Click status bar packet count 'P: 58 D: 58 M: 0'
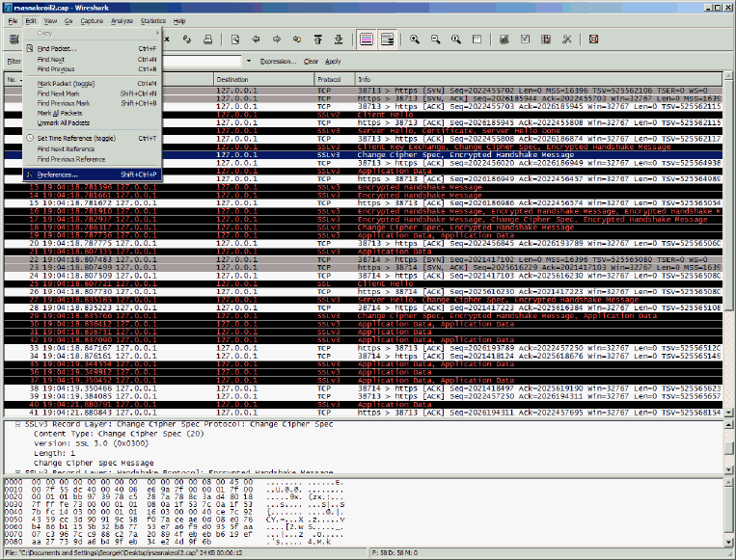 (395, 553)
